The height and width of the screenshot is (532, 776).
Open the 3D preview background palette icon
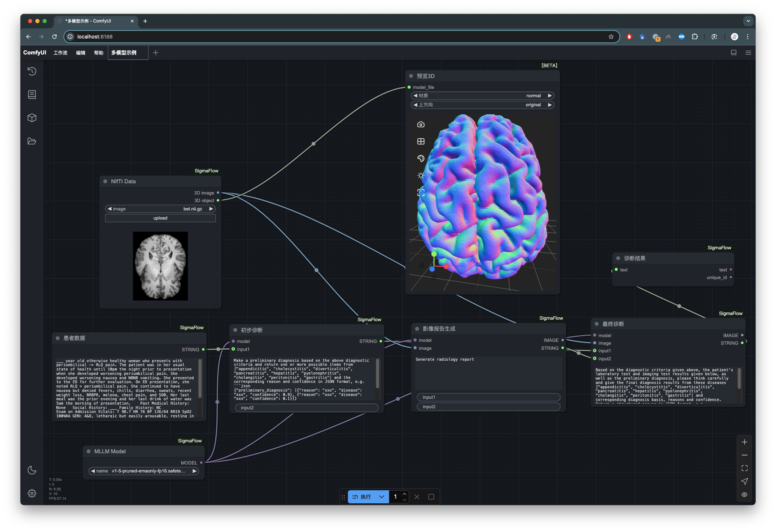(x=421, y=159)
